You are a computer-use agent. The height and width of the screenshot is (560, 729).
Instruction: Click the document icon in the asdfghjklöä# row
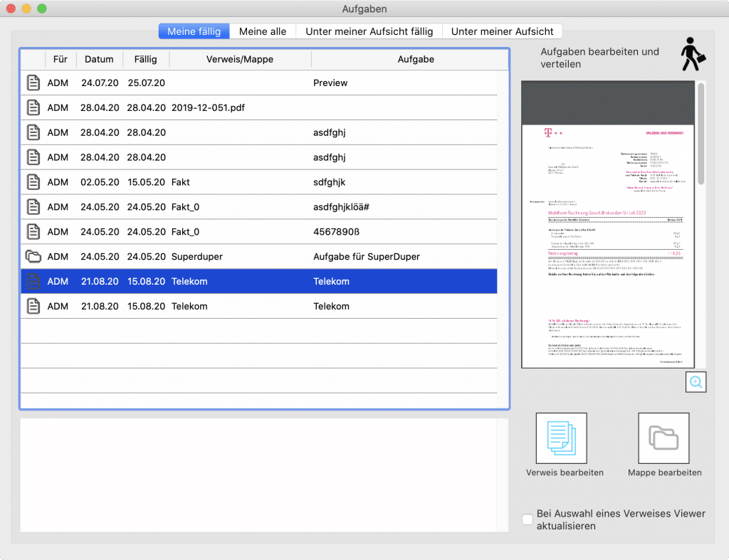33,207
